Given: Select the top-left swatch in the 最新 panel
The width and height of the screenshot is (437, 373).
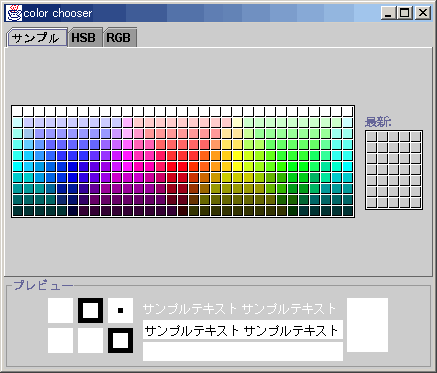Looking at the screenshot, I should tap(372, 137).
